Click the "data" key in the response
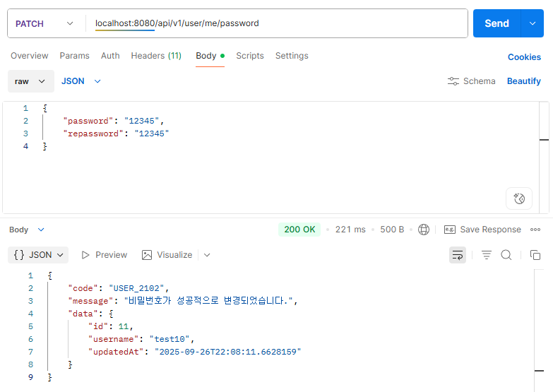 pyautogui.click(x=83, y=314)
